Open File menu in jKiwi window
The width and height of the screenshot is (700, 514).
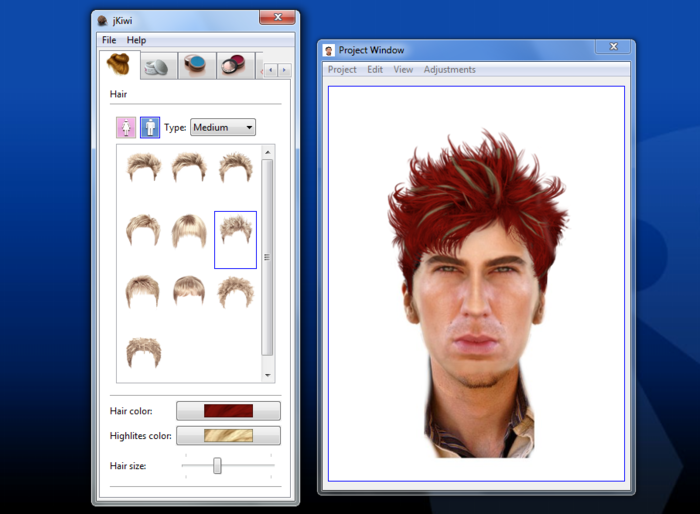[x=109, y=40]
